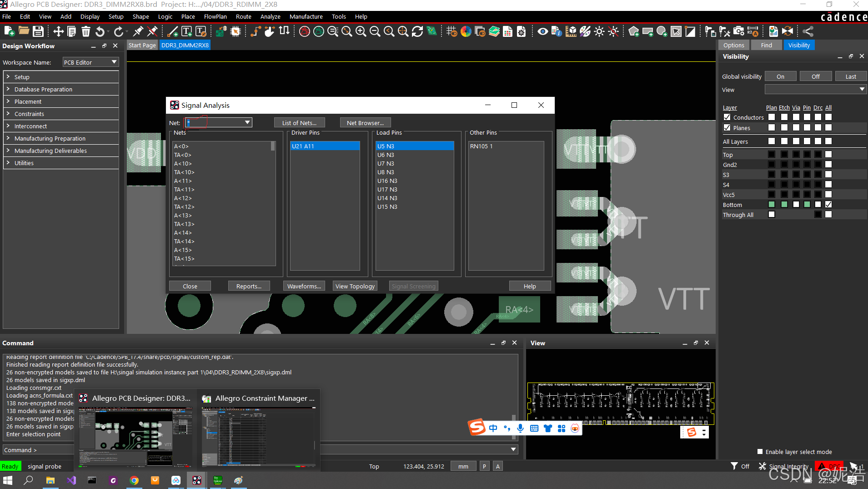Click the Net Browser button

[365, 123]
